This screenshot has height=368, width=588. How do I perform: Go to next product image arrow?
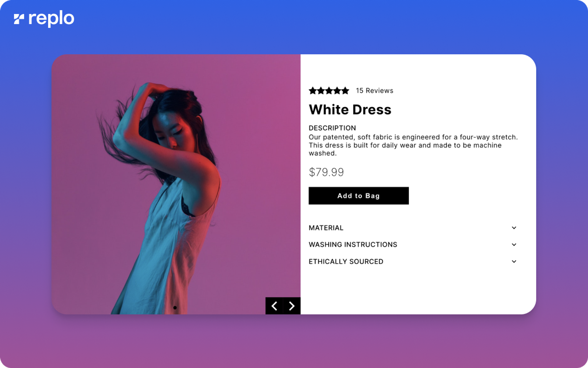pos(292,306)
